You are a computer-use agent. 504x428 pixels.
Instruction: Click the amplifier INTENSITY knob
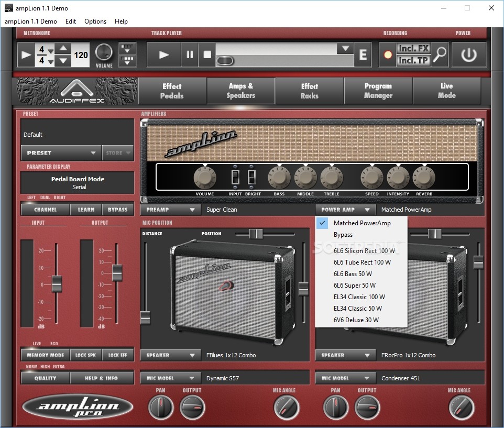pyautogui.click(x=398, y=178)
